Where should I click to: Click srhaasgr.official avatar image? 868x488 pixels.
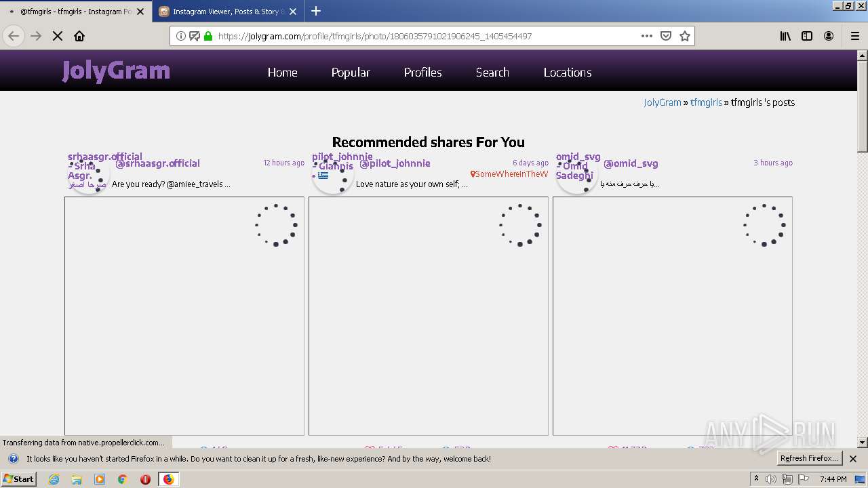tap(89, 174)
